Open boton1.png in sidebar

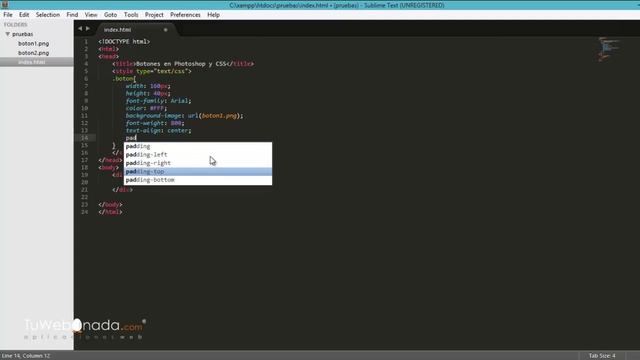33,43
